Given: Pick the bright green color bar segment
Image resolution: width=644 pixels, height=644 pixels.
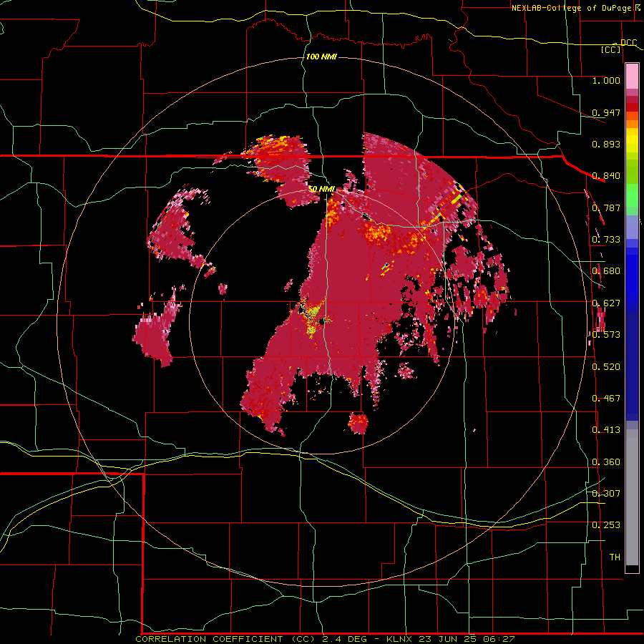Looking at the screenshot, I should [x=632, y=195].
